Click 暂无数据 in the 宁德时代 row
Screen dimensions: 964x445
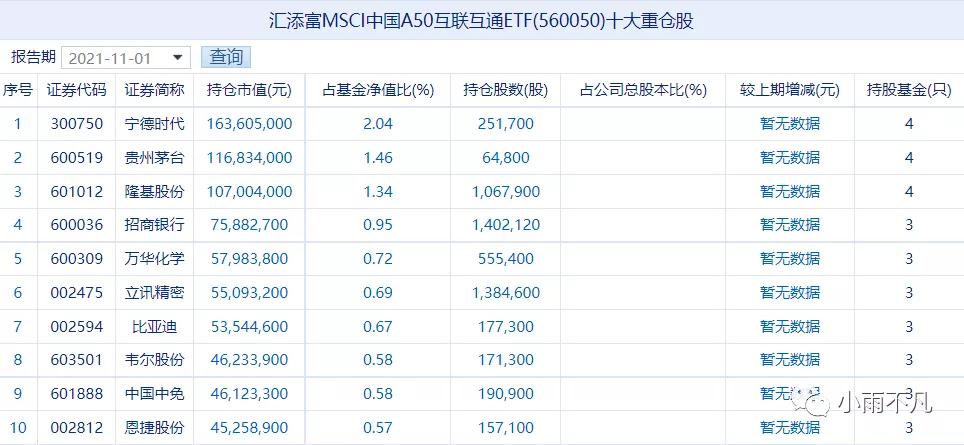(790, 124)
